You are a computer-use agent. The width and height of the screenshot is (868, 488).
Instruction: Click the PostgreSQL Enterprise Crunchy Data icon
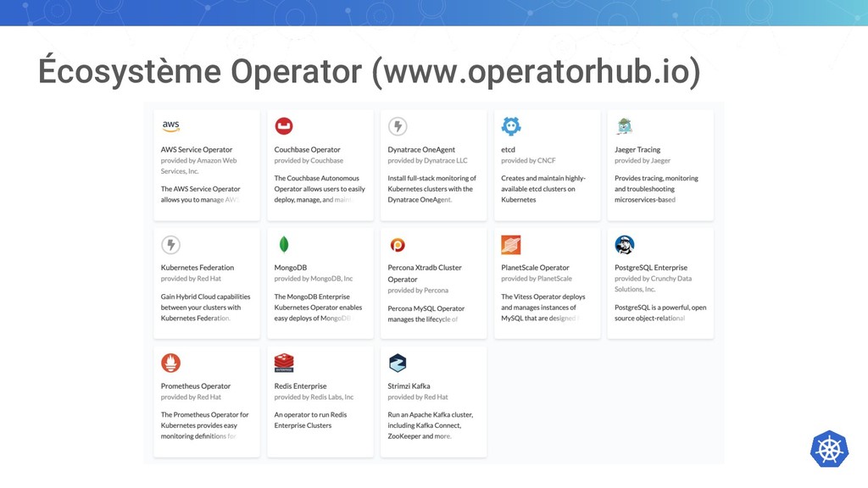tap(625, 245)
